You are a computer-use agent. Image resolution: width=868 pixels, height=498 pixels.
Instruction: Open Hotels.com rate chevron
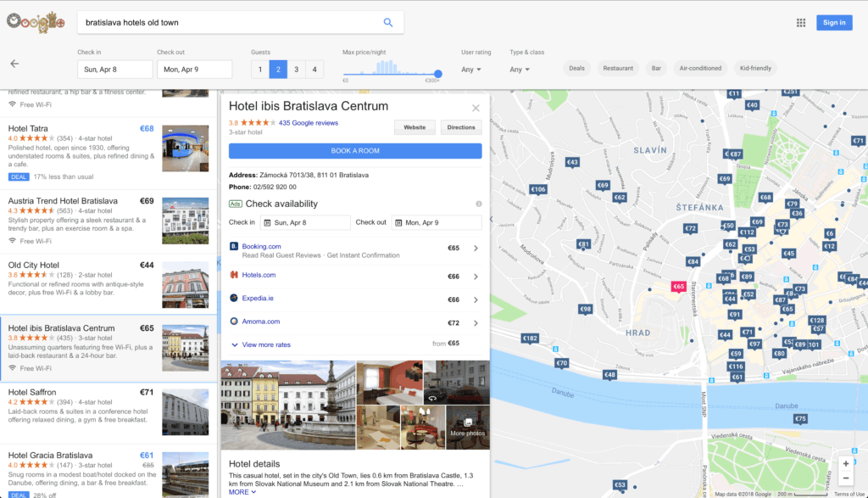tap(476, 277)
